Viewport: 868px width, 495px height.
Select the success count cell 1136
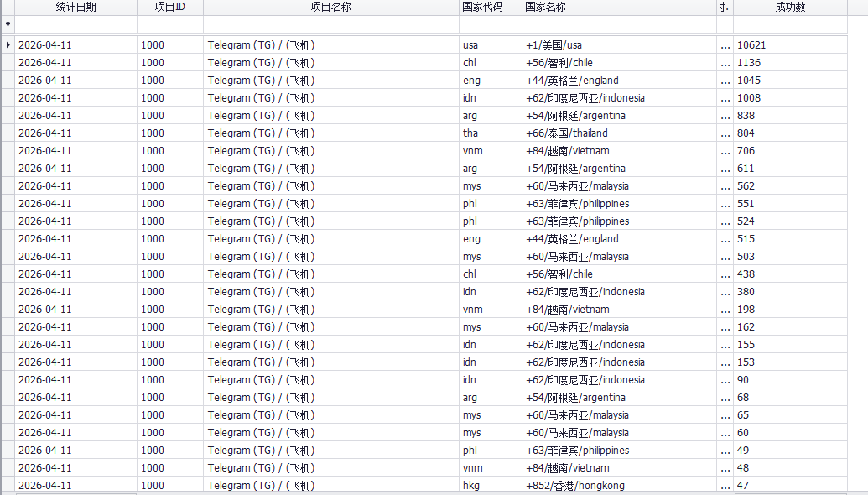[790, 63]
